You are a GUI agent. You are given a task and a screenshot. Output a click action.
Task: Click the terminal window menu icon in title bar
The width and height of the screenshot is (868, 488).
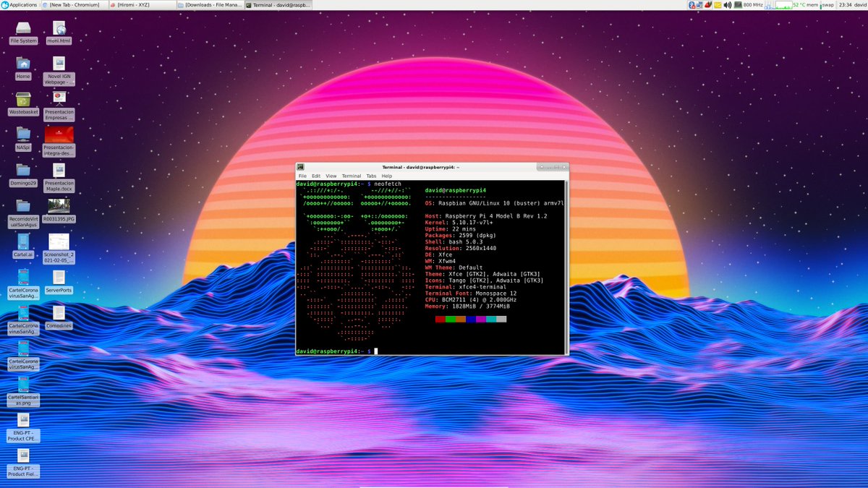coord(300,167)
